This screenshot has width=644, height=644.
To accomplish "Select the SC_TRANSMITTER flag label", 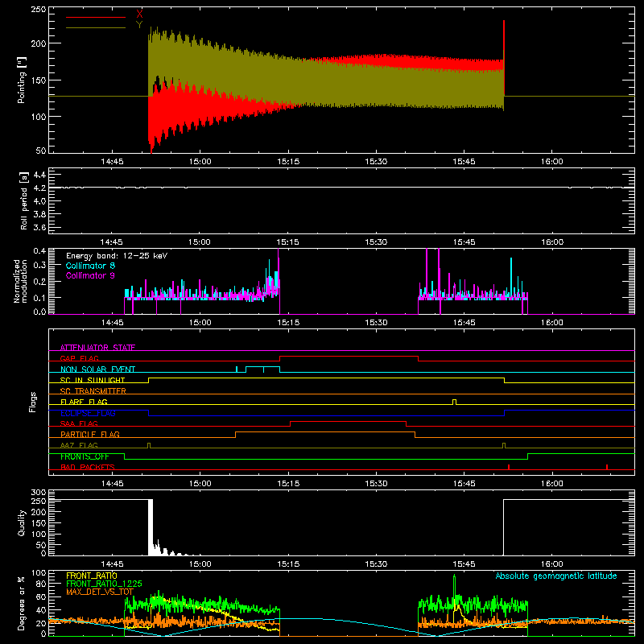I will coord(93,391).
